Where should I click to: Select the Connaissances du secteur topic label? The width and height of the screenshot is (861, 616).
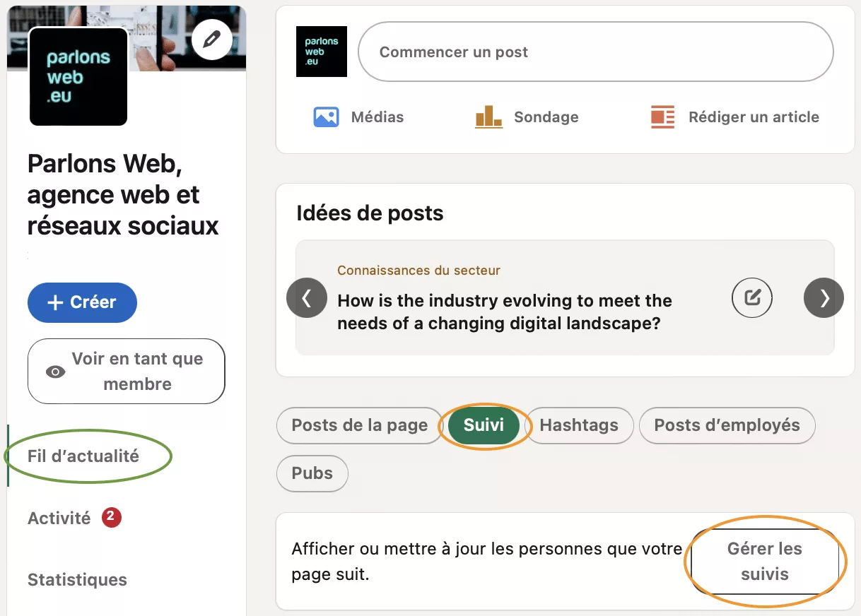(x=418, y=270)
